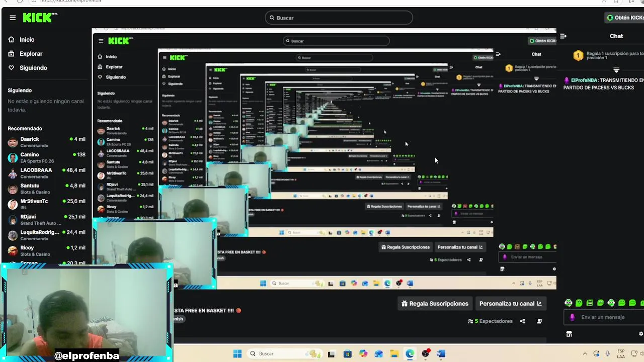Collapse the outermost Chat panel with the arrow icon

click(563, 36)
